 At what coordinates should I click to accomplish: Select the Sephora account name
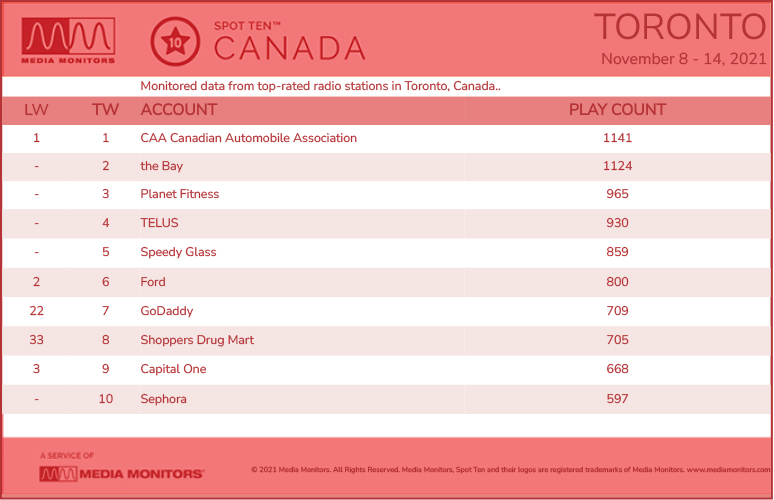coord(163,399)
